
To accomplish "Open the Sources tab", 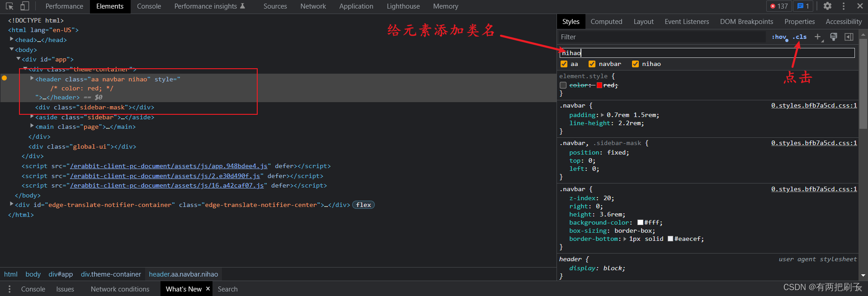I will [275, 6].
